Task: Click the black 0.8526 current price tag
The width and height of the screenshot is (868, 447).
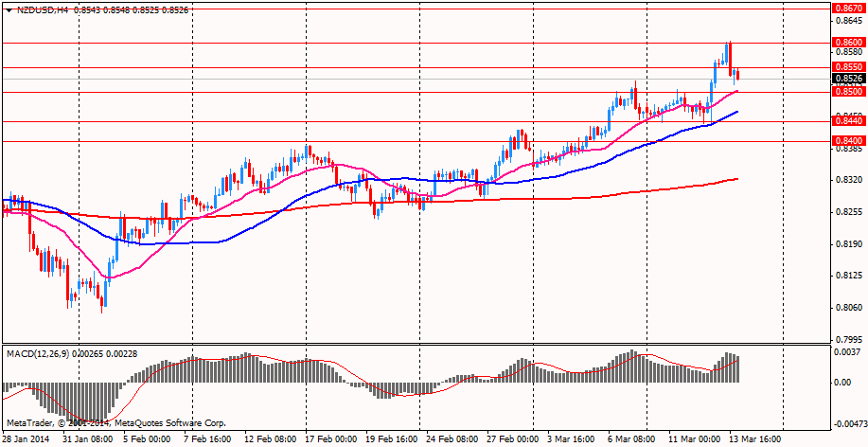Action: (x=846, y=79)
